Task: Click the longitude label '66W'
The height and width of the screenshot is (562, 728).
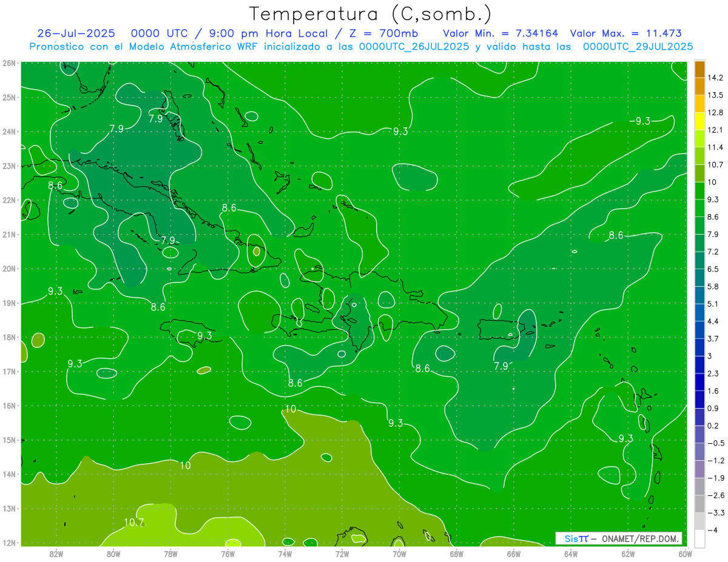Action: 513,554
